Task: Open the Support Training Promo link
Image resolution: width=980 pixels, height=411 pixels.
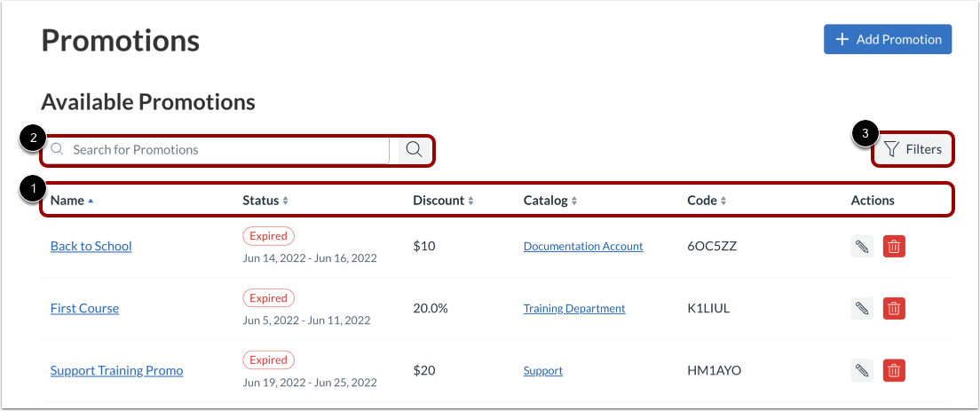Action: (116, 370)
